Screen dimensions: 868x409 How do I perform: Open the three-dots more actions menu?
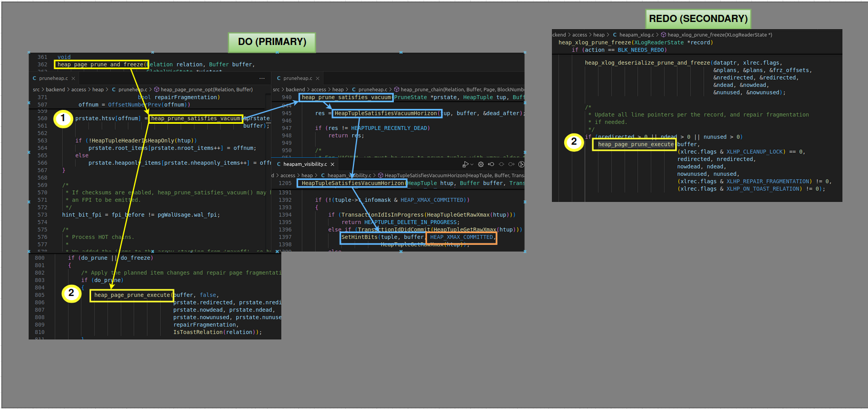[x=262, y=78]
